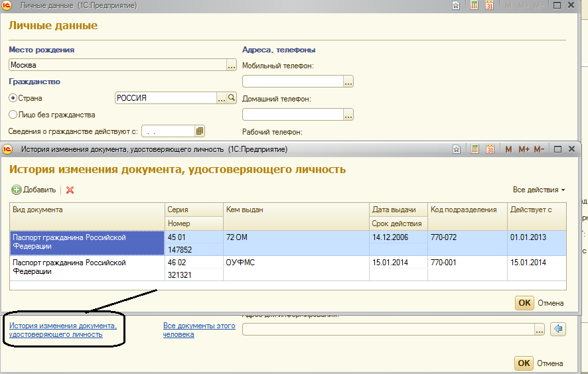This screenshot has height=374, width=588.
Task: Click code cell 770-072
Action: point(467,243)
